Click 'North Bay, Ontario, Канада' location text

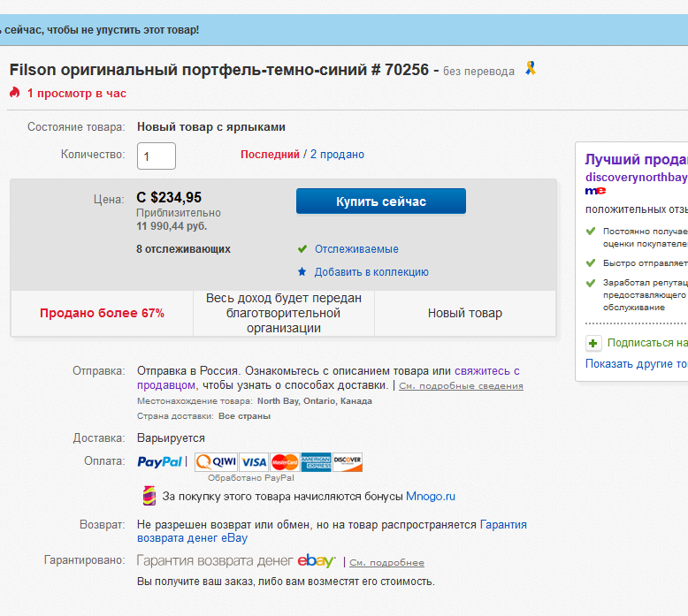(x=314, y=401)
